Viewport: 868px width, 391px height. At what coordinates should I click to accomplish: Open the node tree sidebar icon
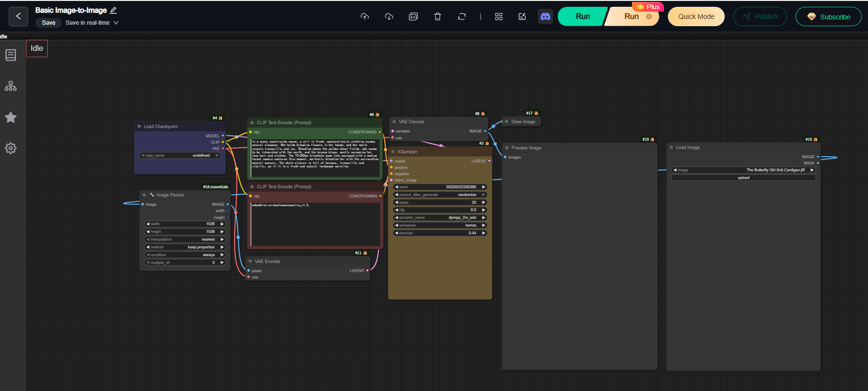pyautogui.click(x=11, y=86)
